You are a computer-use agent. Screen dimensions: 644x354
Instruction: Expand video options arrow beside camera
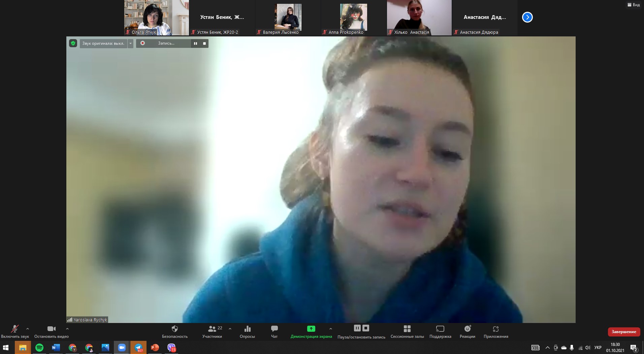coord(67,329)
